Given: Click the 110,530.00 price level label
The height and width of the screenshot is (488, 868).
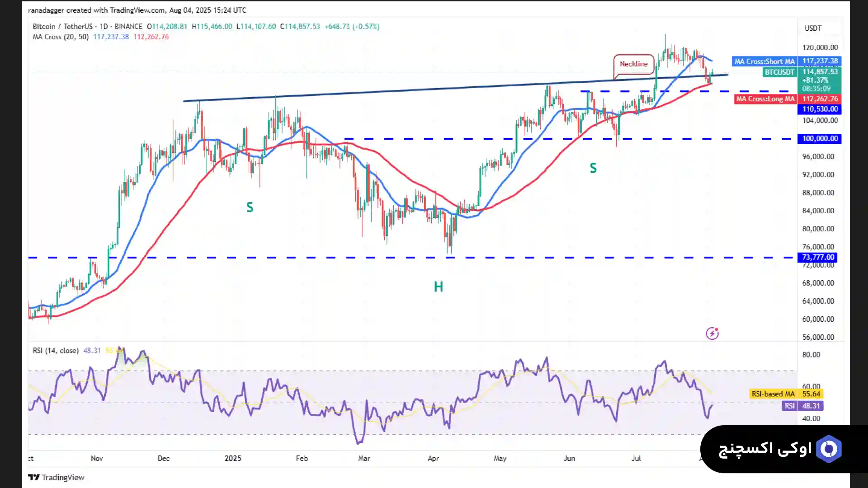Looking at the screenshot, I should pyautogui.click(x=820, y=109).
